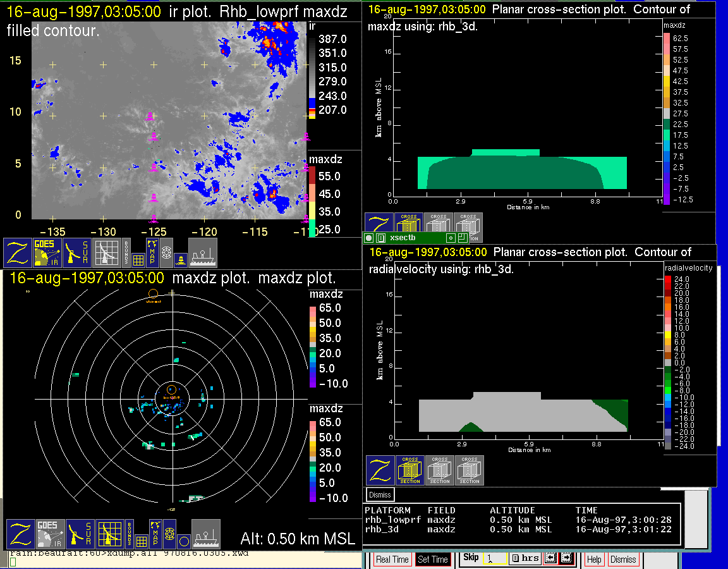Toggle the middle gray CROSS SECTION icon in the lower panel
Screen dimensions: 728x569
tap(440, 470)
